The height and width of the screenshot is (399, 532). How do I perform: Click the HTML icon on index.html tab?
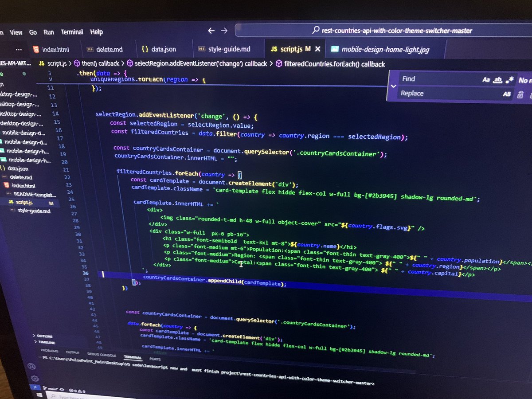pyautogui.click(x=36, y=50)
